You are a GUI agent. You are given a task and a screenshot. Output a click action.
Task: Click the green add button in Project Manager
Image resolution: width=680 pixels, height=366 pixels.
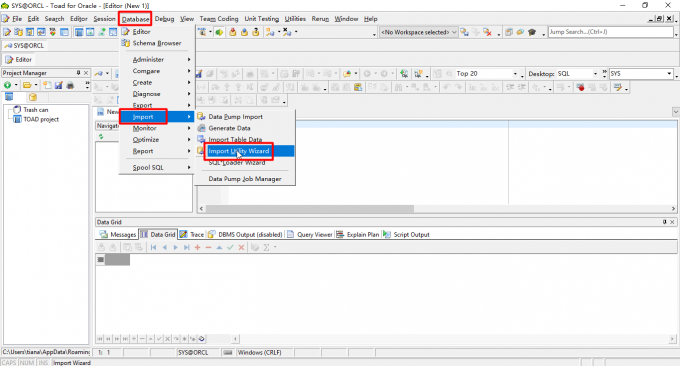(x=7, y=85)
